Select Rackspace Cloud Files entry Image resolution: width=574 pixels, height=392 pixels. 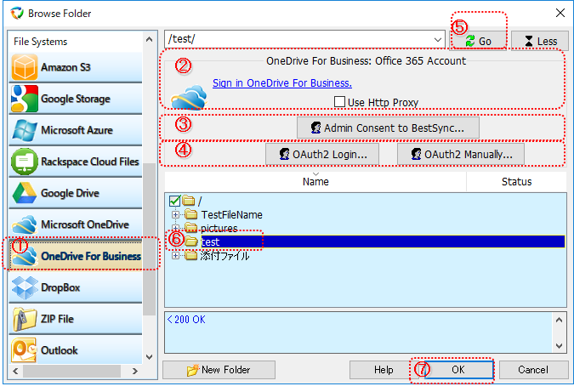coord(76,162)
